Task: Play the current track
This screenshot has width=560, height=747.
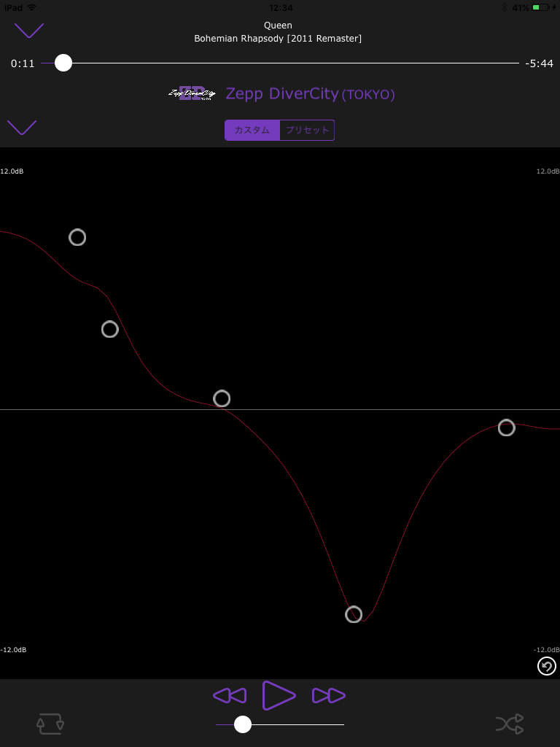Action: click(x=279, y=695)
